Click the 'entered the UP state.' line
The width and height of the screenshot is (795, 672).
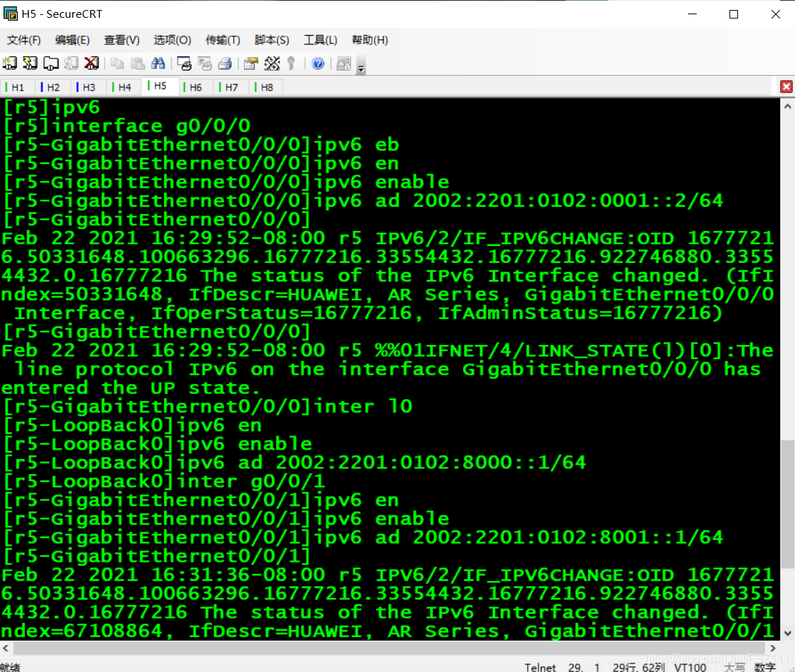(x=131, y=388)
